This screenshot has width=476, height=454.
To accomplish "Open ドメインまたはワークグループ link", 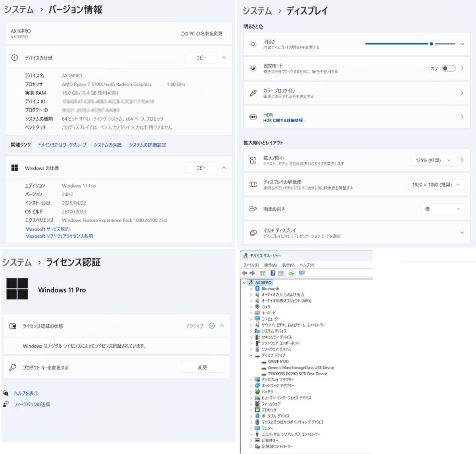I will click(x=62, y=145).
